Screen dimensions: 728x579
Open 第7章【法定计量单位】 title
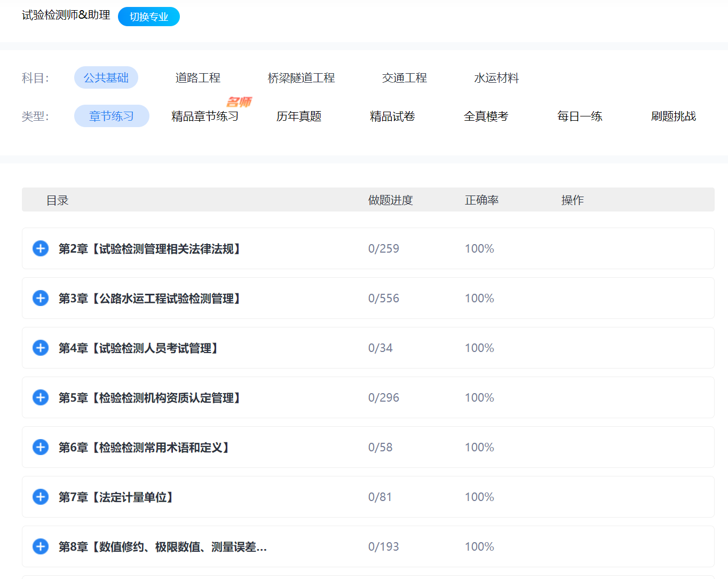[x=116, y=497]
